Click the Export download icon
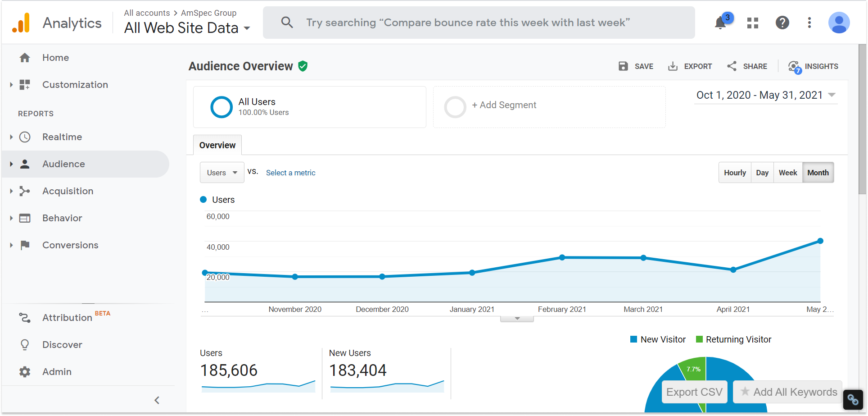The width and height of the screenshot is (868, 416). [673, 66]
